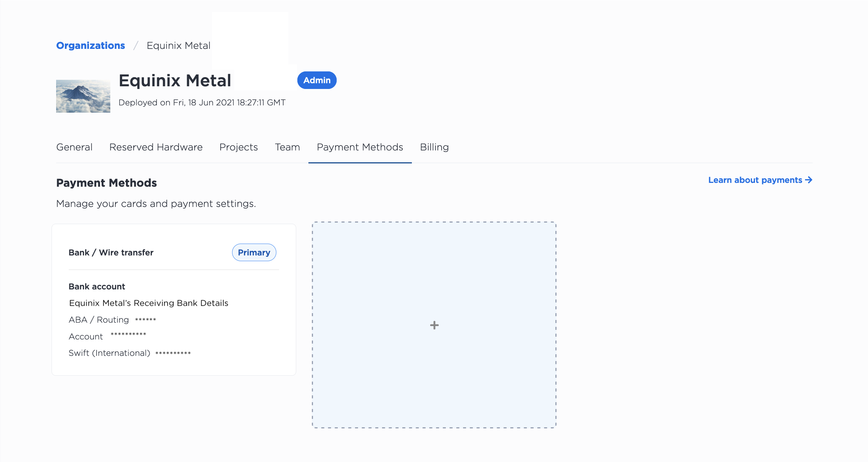Image resolution: width=868 pixels, height=462 pixels.
Task: Select the Bank / Wire transfer card title
Action: tap(111, 252)
